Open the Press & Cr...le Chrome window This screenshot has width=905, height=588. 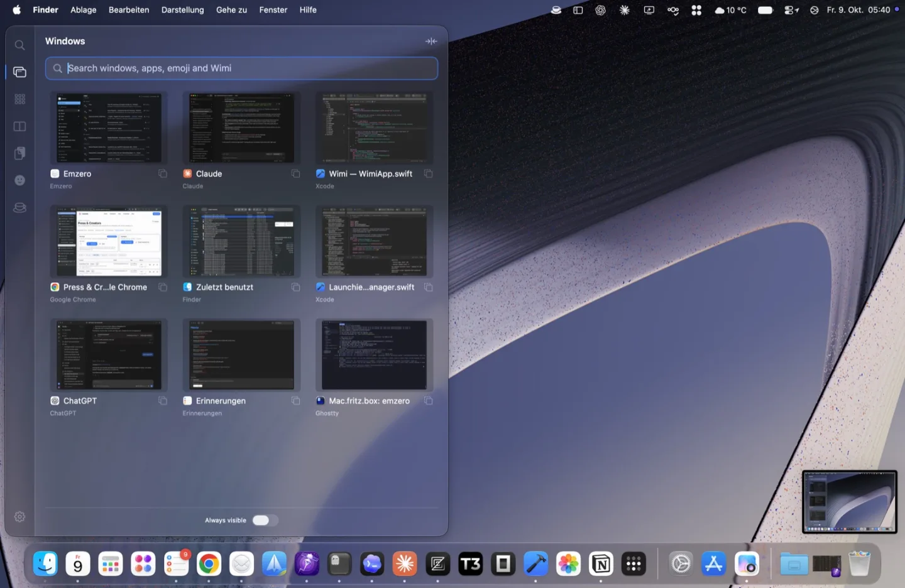pyautogui.click(x=109, y=242)
